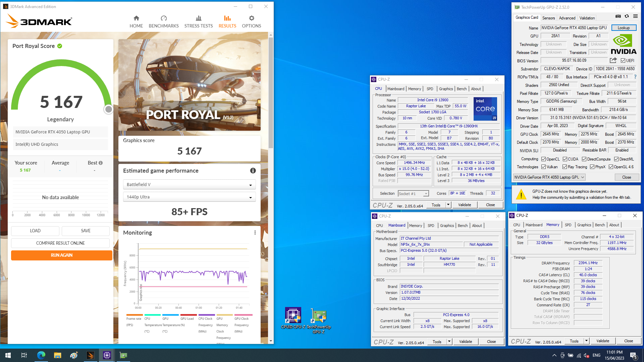
Task: Click the scroll down arrow in 3DMark
Action: tap(271, 341)
